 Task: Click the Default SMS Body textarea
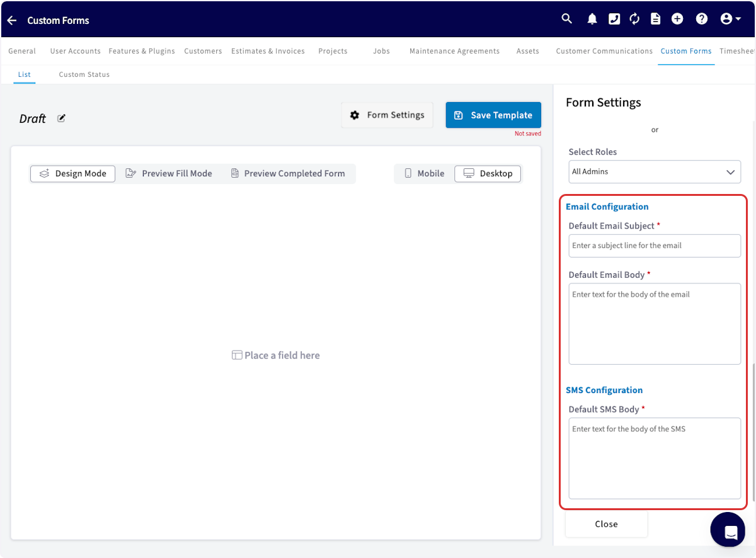(x=655, y=458)
